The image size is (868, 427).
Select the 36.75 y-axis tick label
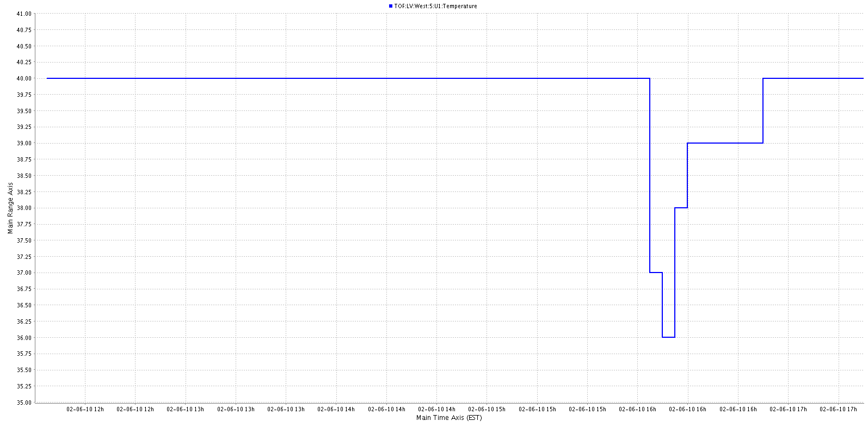pyautogui.click(x=24, y=289)
